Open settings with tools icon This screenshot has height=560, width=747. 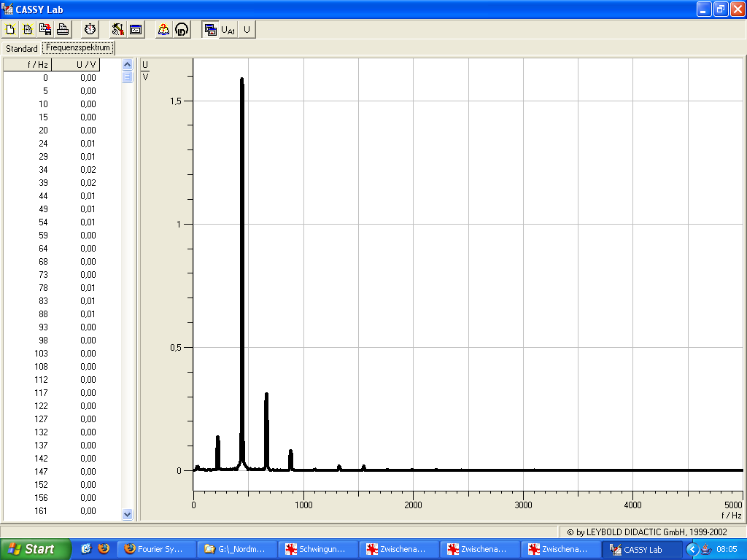coord(117,30)
